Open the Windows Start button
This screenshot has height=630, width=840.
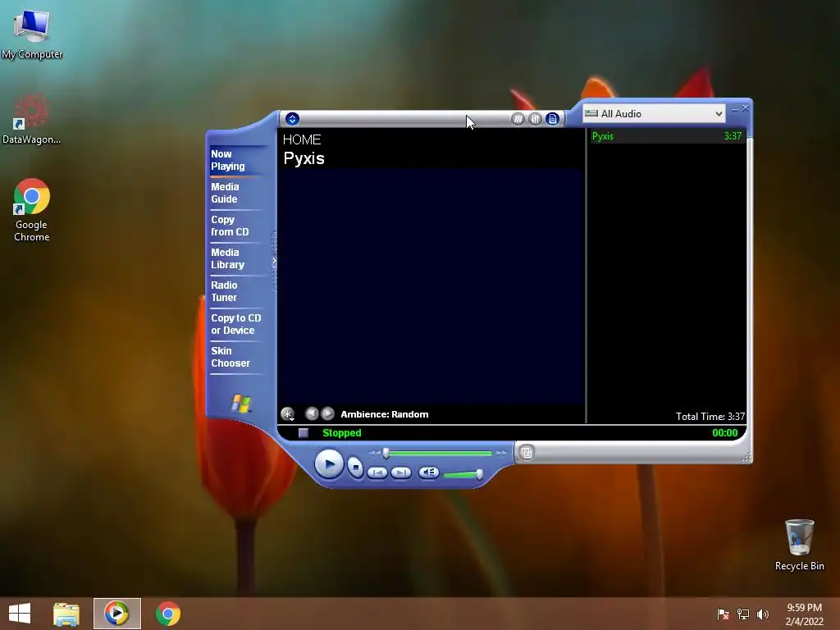pos(20,614)
